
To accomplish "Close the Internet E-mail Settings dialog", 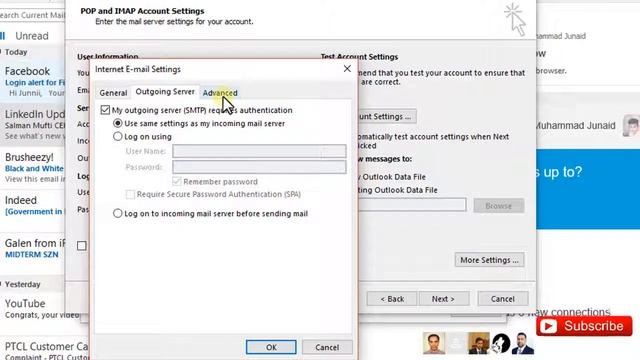I will 347,69.
